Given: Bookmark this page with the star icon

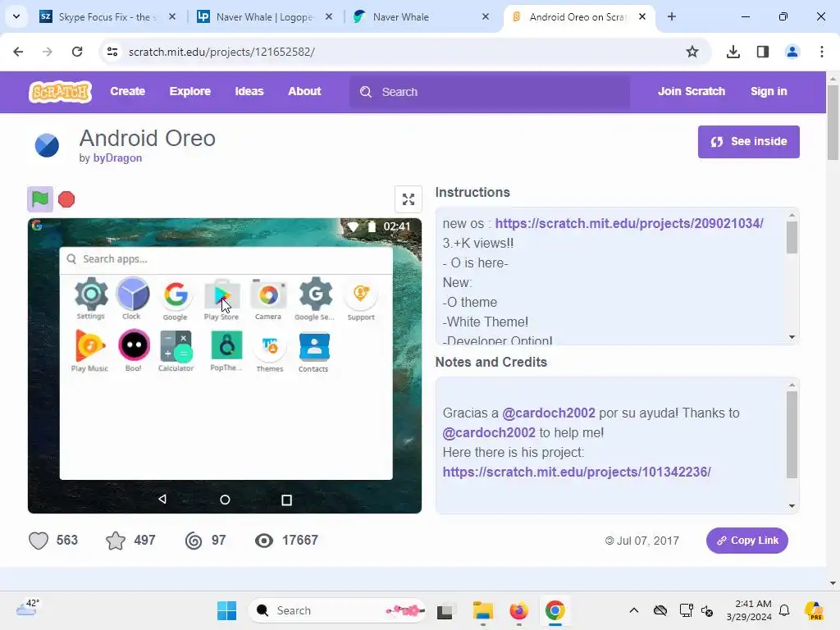Looking at the screenshot, I should [692, 52].
